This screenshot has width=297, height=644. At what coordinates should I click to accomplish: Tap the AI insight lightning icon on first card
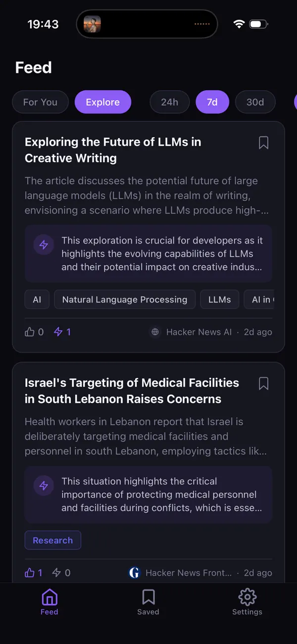click(x=43, y=244)
